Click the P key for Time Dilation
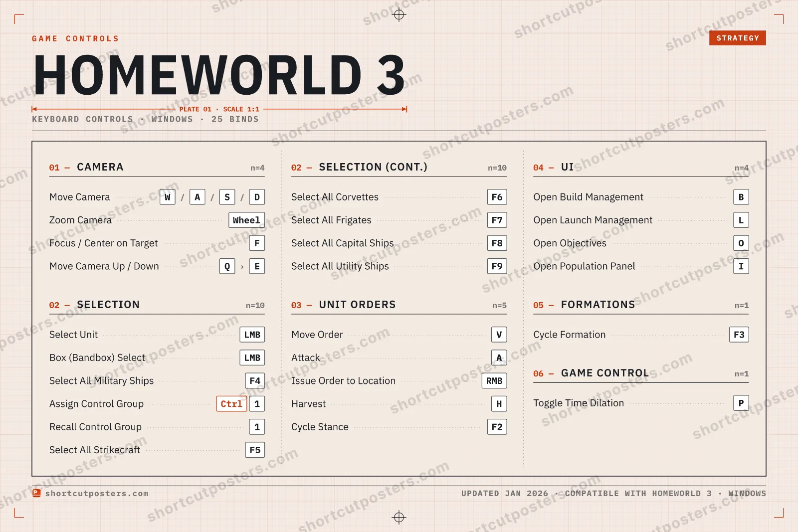Image resolution: width=798 pixels, height=532 pixels. coord(741,403)
